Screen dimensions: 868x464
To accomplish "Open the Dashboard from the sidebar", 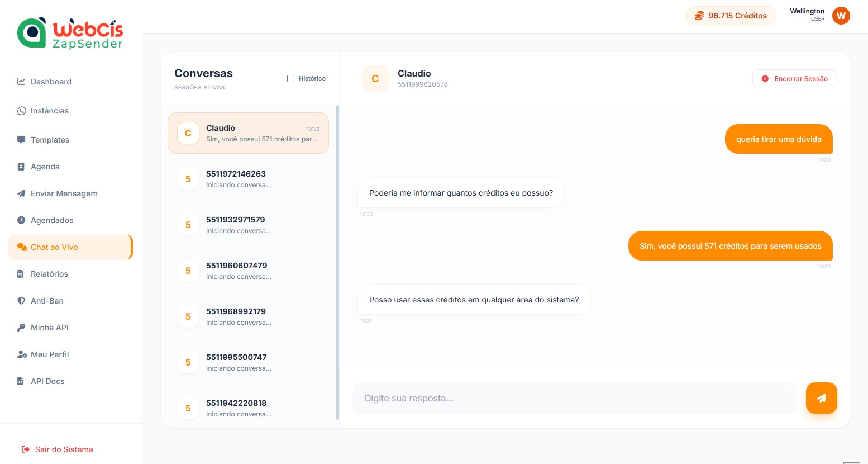I will 51,82.
